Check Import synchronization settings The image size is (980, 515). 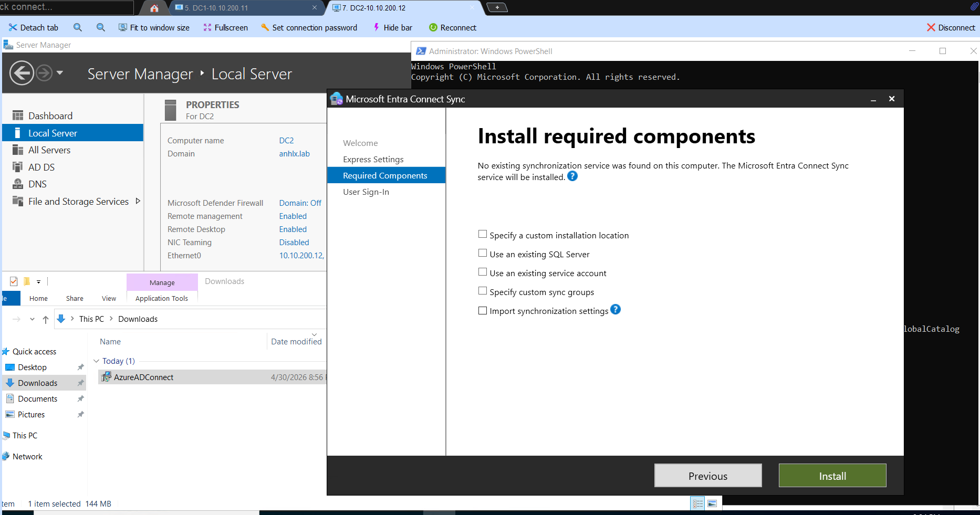point(483,310)
